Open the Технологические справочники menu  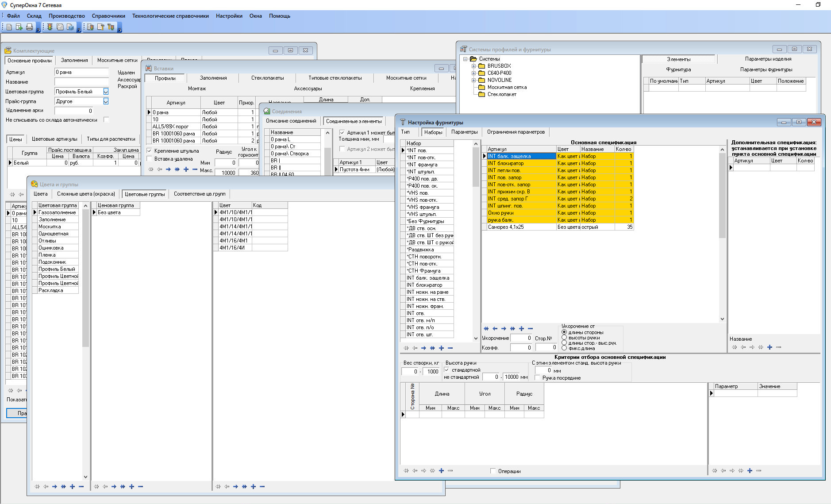click(170, 16)
